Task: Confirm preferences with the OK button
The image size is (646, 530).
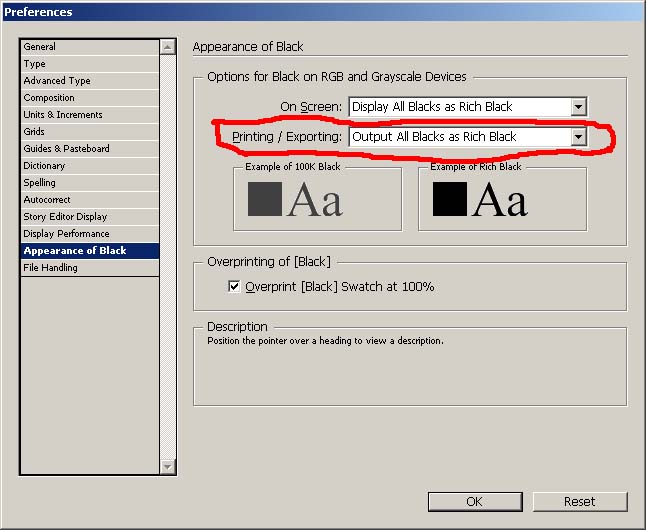Action: 475,502
